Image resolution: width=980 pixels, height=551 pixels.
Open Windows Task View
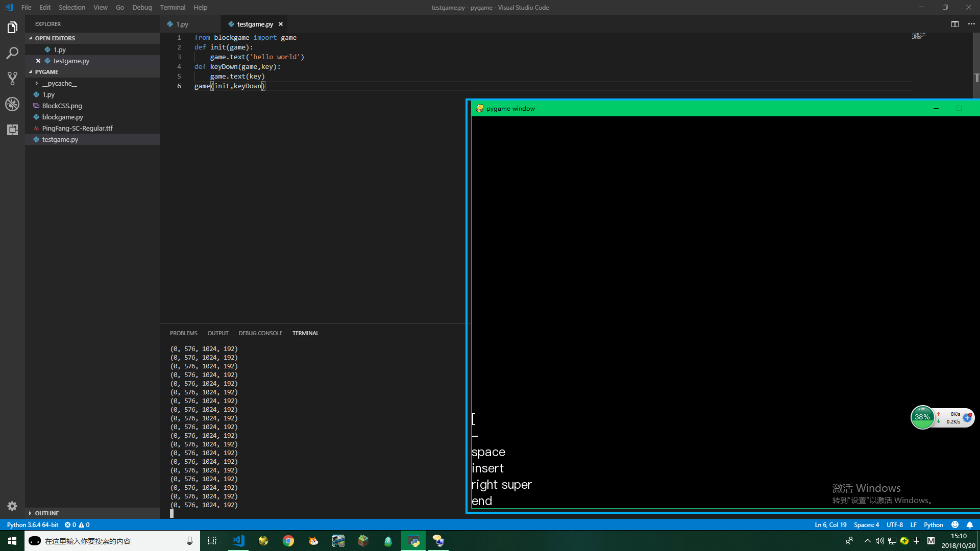[x=212, y=541]
